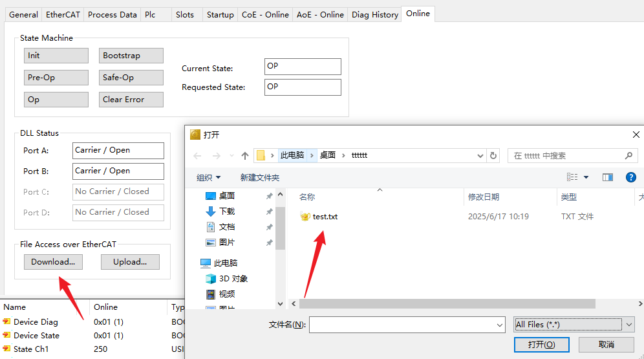Select 图片 pictures icon in sidebar
The width and height of the screenshot is (644, 359).
[x=210, y=243]
